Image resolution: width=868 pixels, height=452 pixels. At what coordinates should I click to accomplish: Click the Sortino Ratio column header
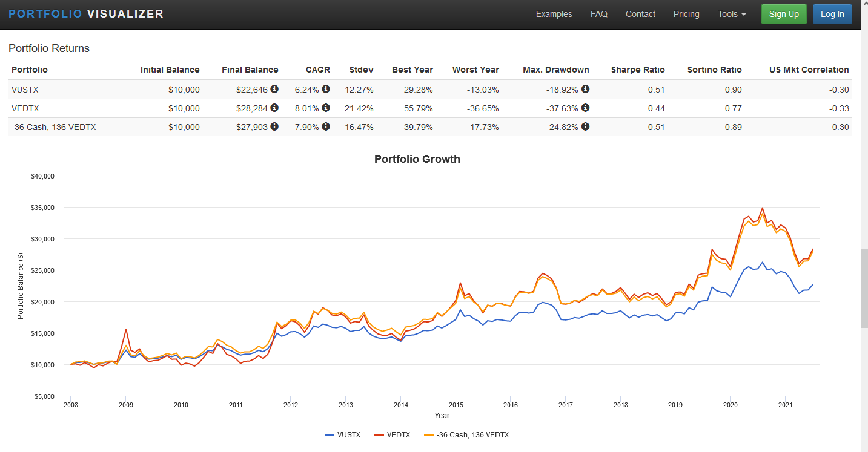pyautogui.click(x=714, y=70)
